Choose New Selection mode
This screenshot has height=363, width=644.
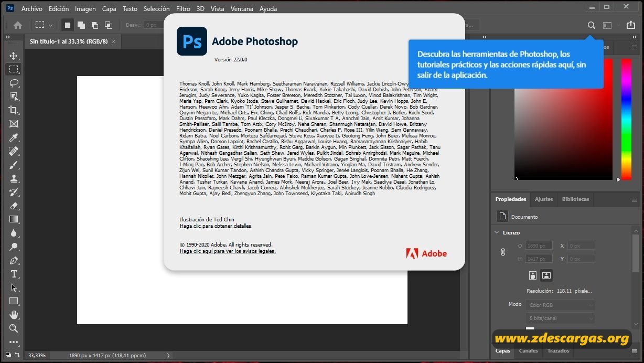68,25
